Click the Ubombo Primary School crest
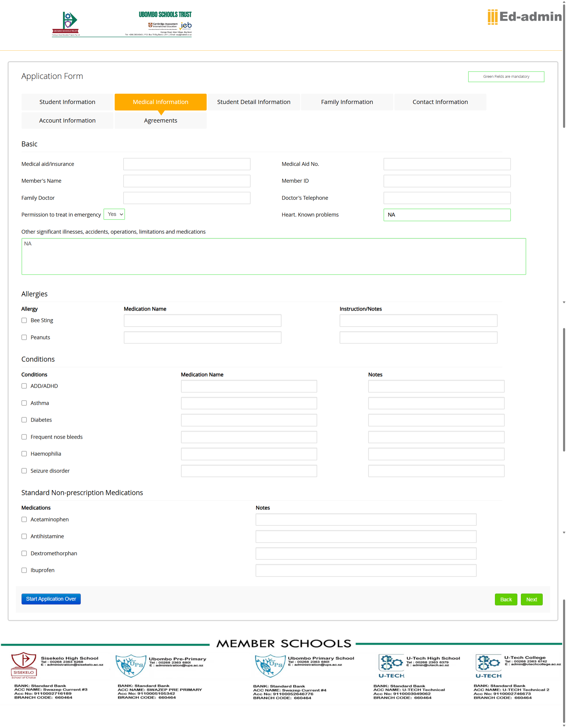 [x=270, y=666]
